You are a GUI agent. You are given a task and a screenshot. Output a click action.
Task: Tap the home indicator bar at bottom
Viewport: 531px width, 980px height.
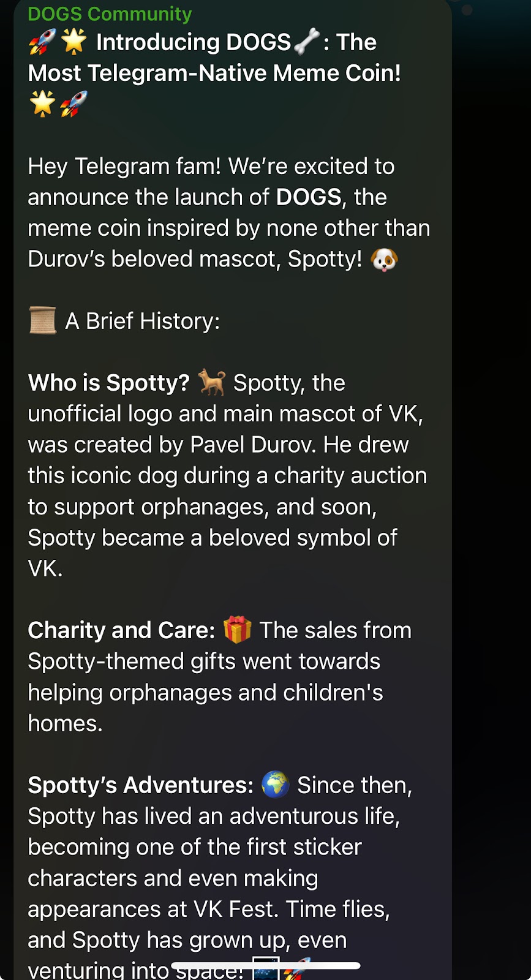[265, 966]
